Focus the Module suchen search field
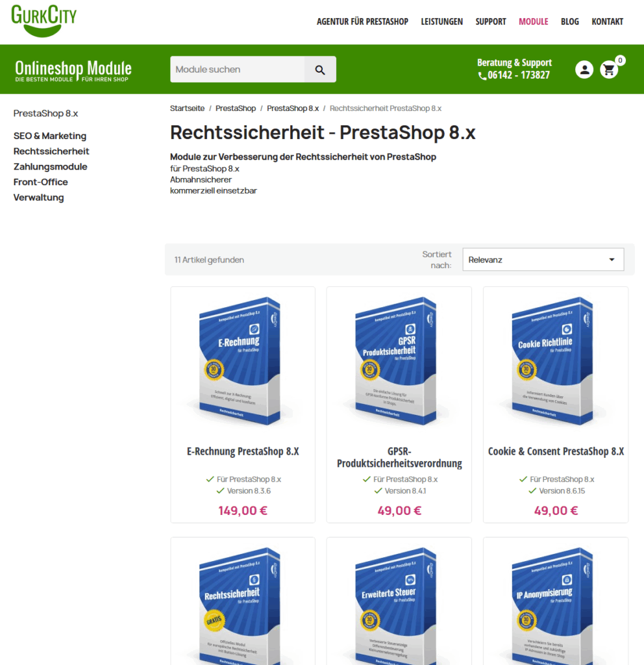This screenshot has width=644, height=665. click(238, 69)
